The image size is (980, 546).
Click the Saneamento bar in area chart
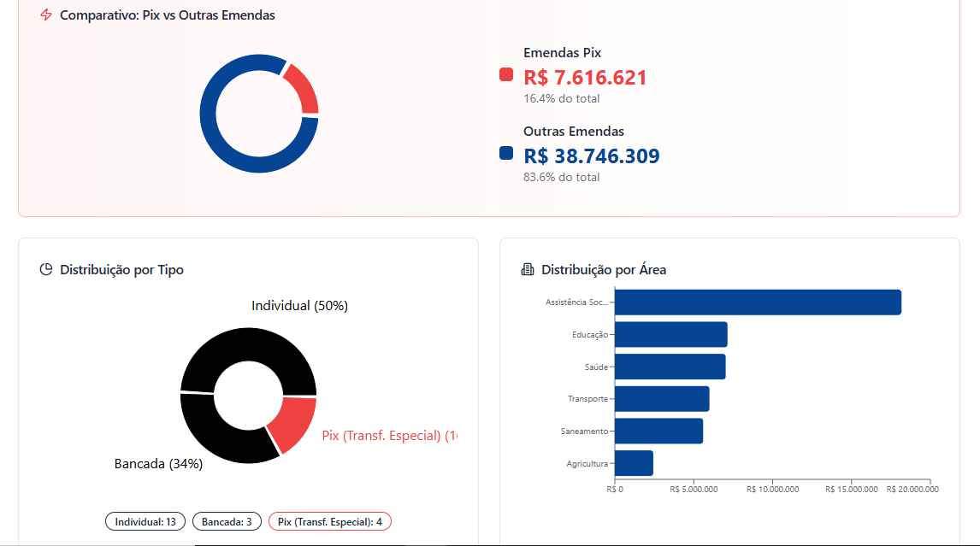point(658,431)
